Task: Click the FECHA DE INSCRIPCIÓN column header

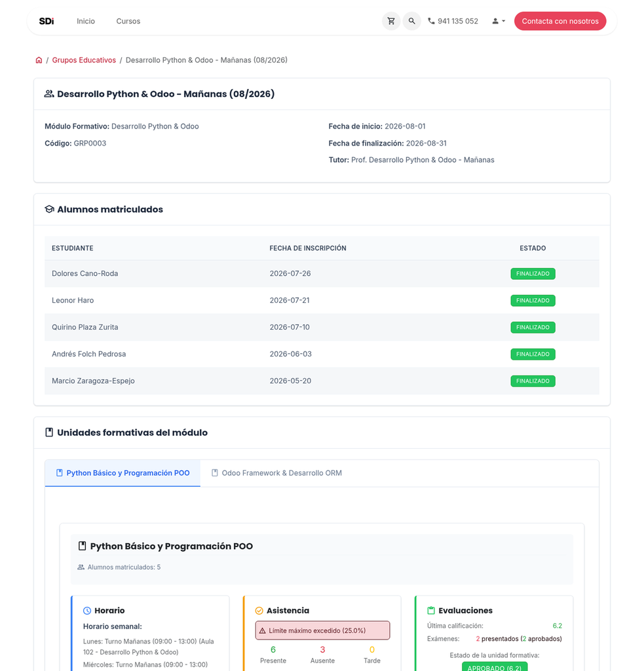Action: (308, 248)
